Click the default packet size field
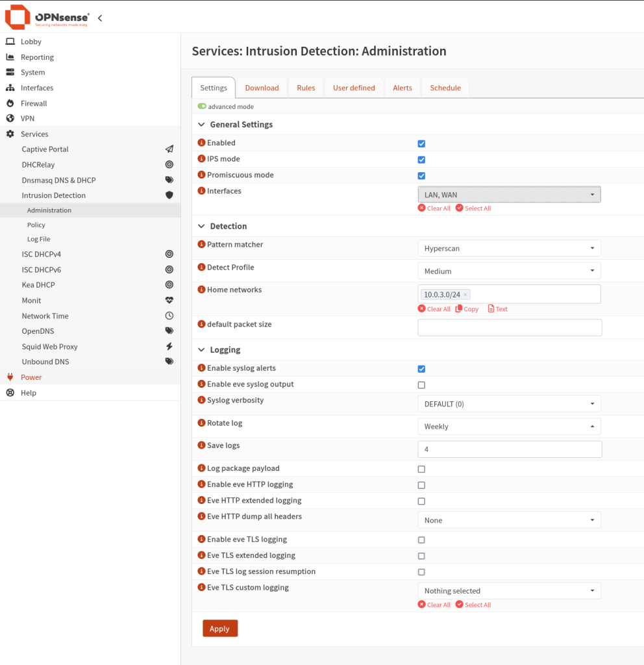This screenshot has width=644, height=665. [510, 328]
